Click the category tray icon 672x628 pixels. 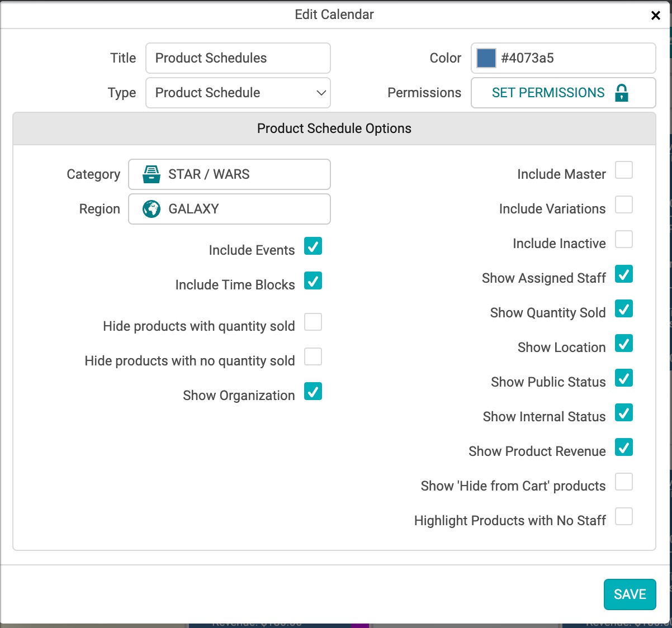pos(152,174)
